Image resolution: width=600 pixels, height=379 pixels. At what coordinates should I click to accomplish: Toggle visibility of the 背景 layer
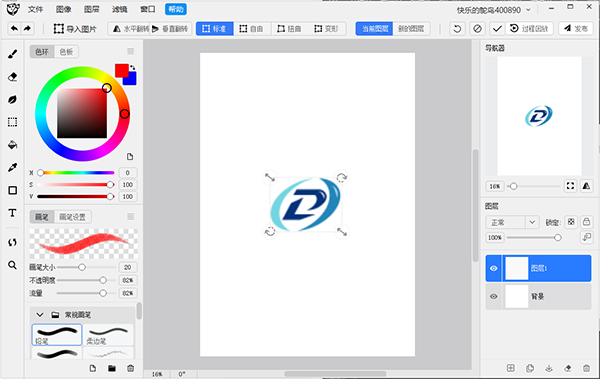point(494,296)
